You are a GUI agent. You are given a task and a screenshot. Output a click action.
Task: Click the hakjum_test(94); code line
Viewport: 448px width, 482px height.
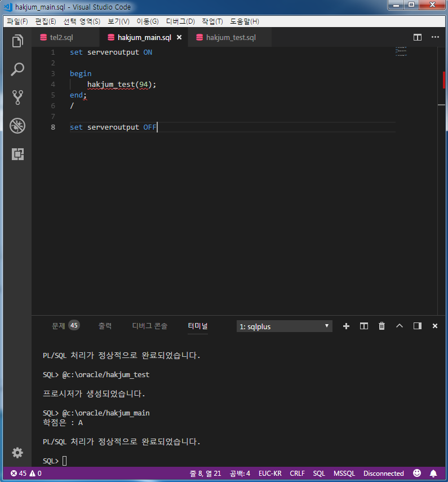[122, 84]
